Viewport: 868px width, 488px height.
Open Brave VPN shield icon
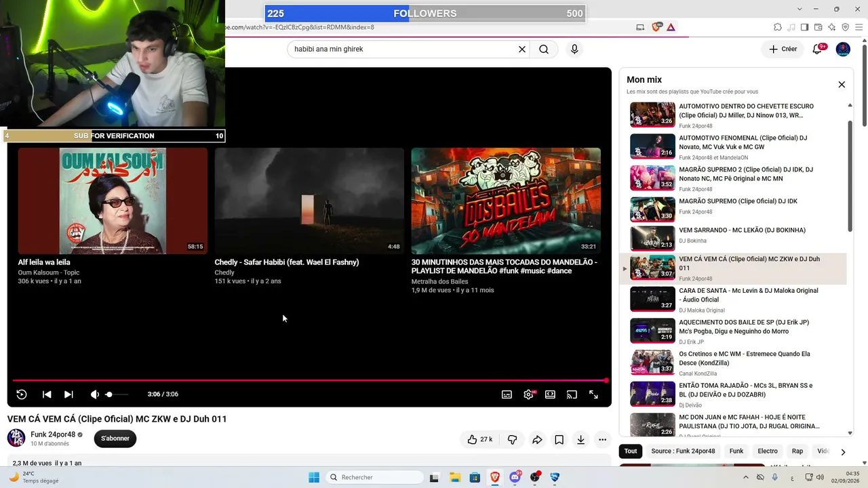pyautogui.click(x=845, y=27)
